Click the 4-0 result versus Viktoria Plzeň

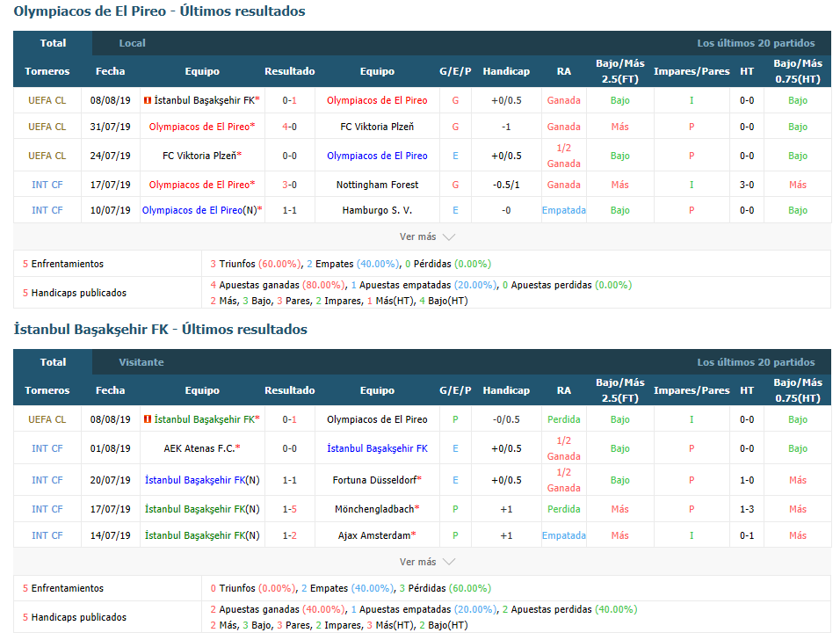pyautogui.click(x=289, y=127)
